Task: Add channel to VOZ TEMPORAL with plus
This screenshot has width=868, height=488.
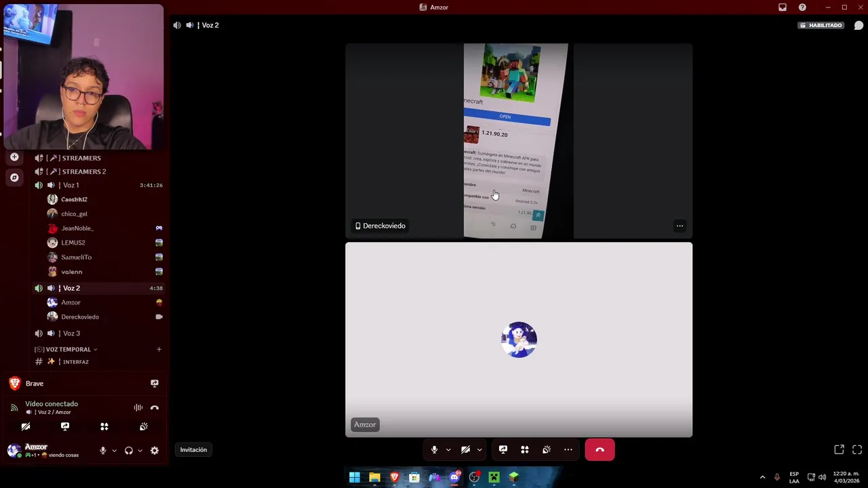Action: click(159, 349)
